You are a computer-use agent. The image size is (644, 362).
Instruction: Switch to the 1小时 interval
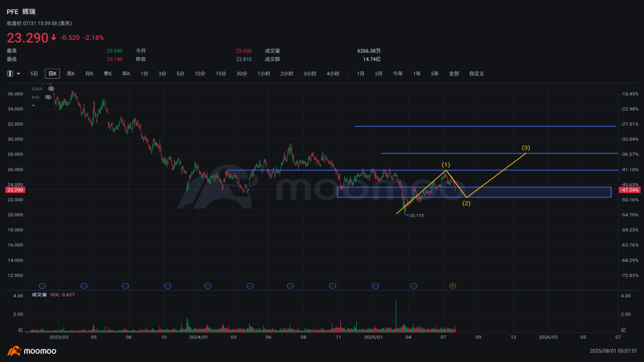264,74
